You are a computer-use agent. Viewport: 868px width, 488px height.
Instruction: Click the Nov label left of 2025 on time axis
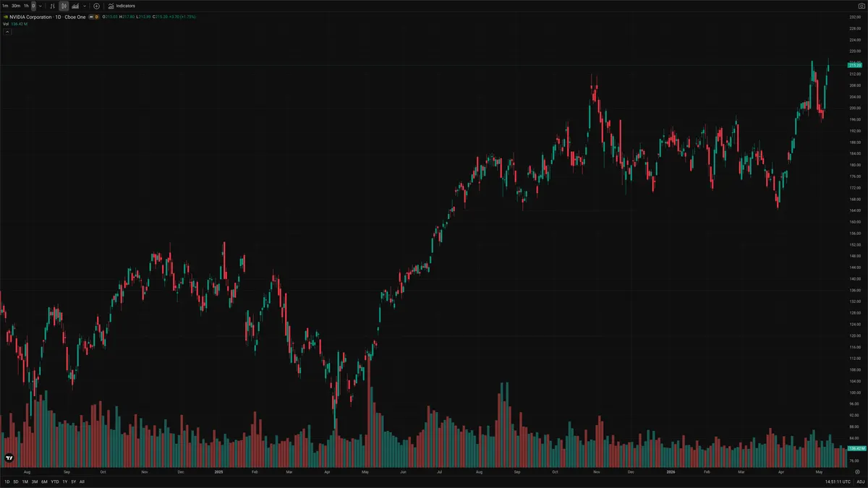pos(145,471)
